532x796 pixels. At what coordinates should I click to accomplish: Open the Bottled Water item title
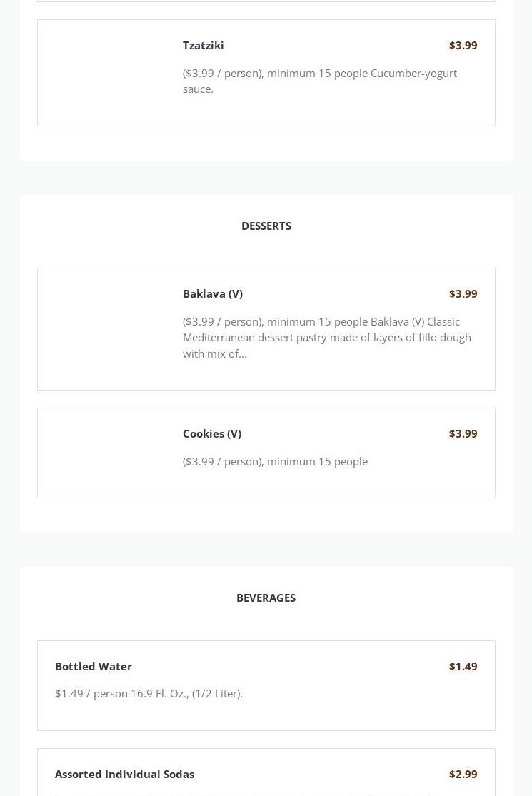pyautogui.click(x=93, y=666)
